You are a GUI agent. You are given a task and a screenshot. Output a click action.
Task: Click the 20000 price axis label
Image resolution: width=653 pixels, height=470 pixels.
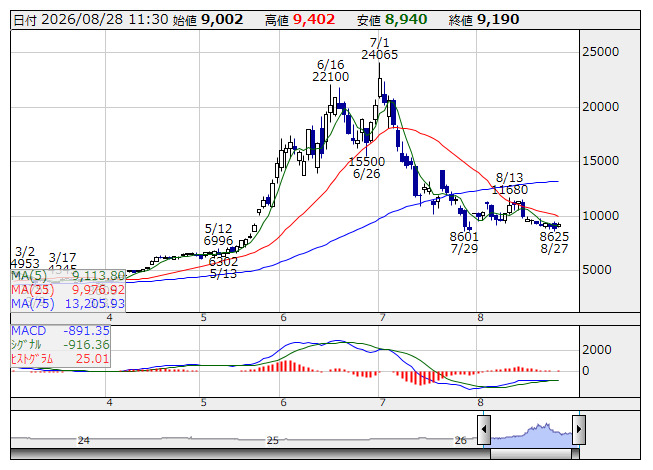(x=601, y=107)
